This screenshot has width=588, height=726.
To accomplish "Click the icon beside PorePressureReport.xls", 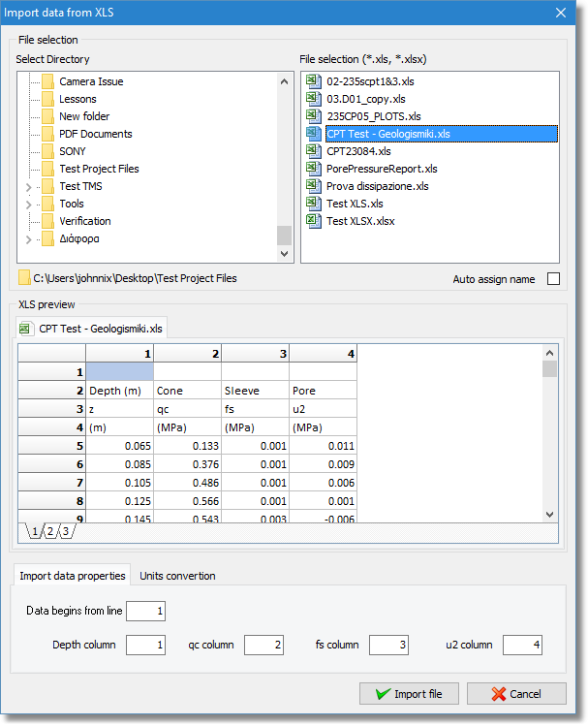I will click(x=313, y=169).
